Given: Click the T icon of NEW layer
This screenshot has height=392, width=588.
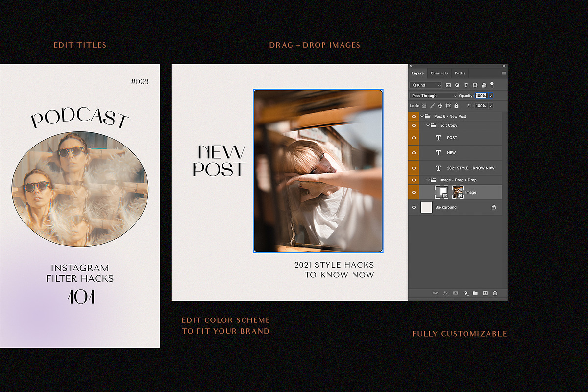Looking at the screenshot, I should point(439,153).
